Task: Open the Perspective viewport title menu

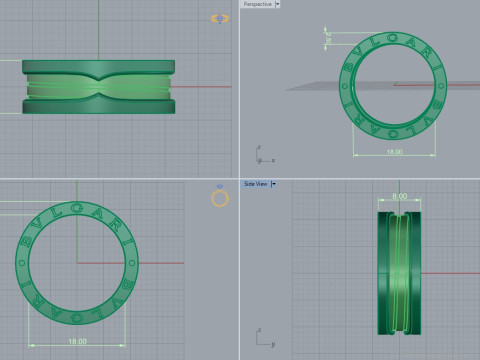Action: 257,4
